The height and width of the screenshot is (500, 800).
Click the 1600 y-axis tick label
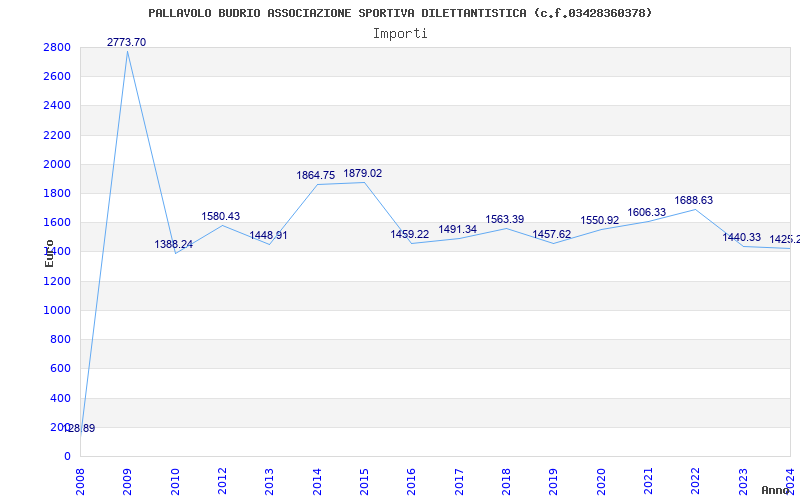[57, 222]
